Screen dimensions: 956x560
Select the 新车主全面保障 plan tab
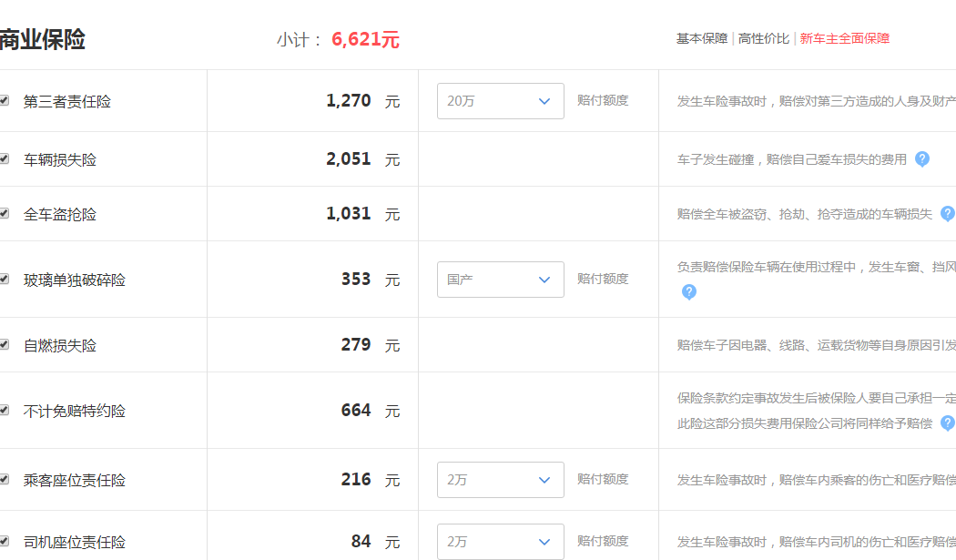[x=844, y=38]
